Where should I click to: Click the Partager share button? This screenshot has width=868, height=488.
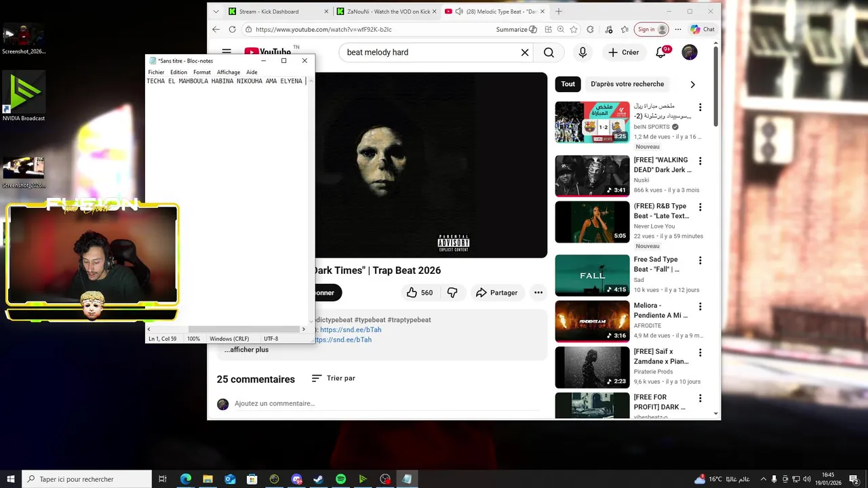pos(497,293)
